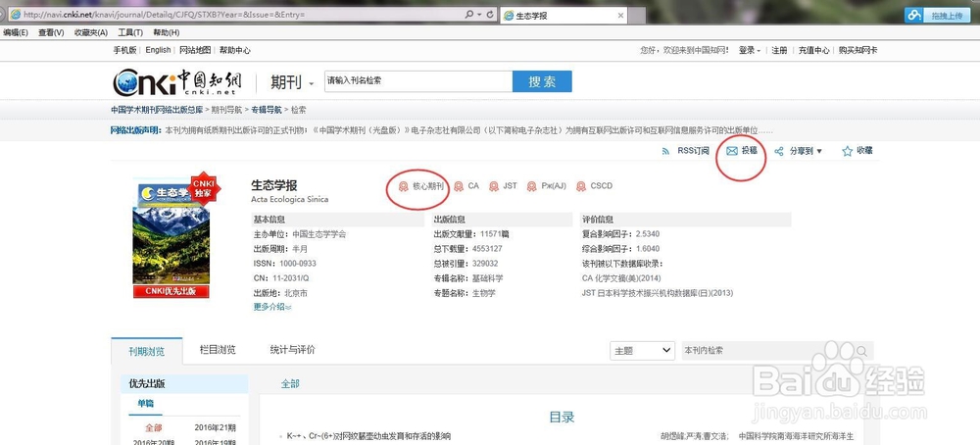Screen dimensions: 980x445
Task: Click the JST badge icon
Action: pyautogui.click(x=494, y=186)
